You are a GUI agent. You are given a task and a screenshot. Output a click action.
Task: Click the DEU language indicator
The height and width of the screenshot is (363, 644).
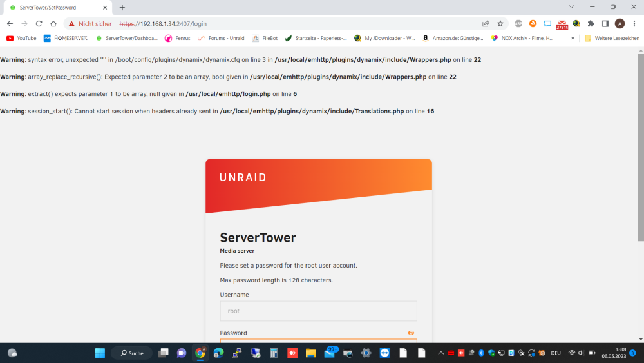click(556, 353)
